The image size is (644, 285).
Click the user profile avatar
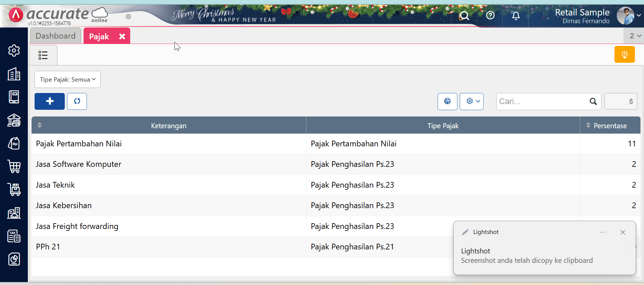(x=625, y=15)
